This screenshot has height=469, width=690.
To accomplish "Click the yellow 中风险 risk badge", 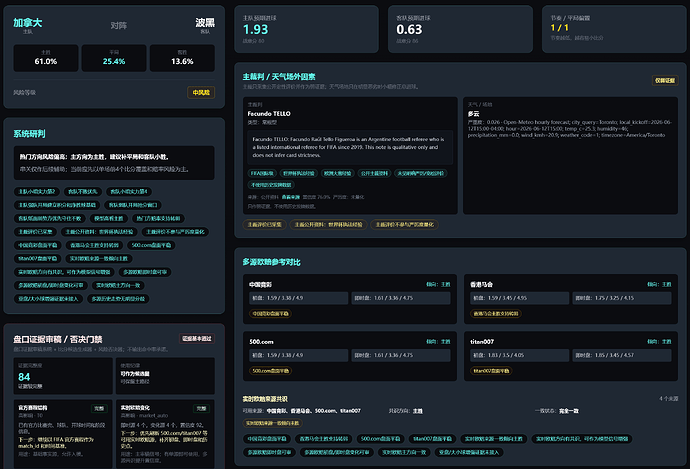I will coord(201,92).
